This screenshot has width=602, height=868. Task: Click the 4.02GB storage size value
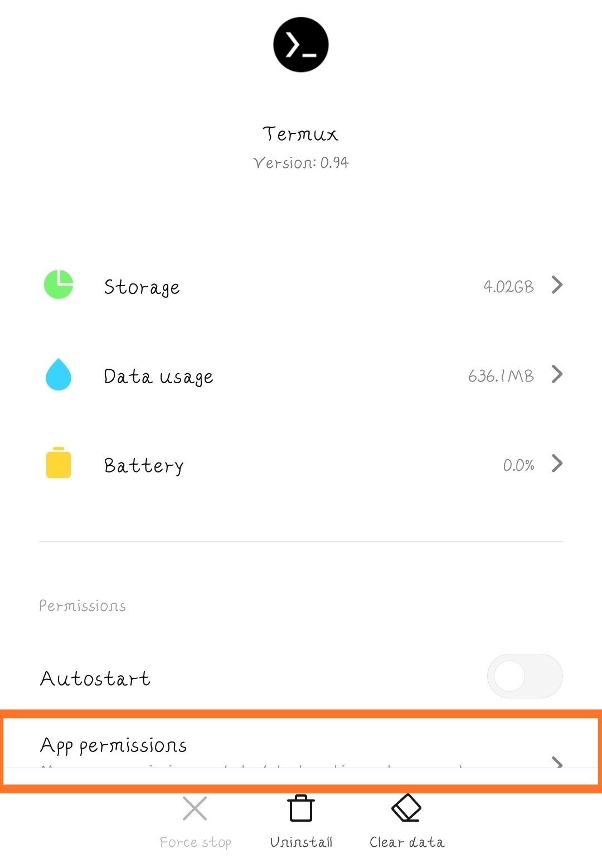tap(508, 287)
